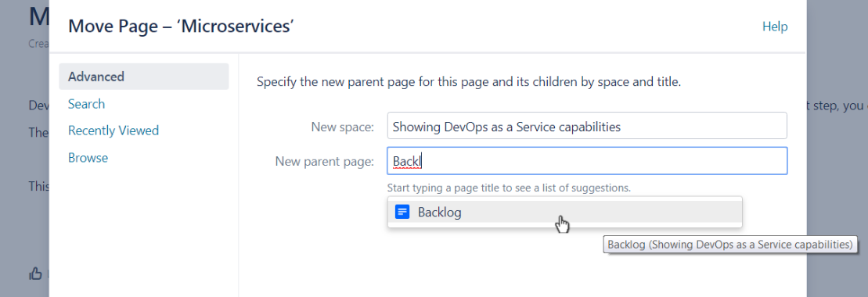The width and height of the screenshot is (868, 297).
Task: Click the Move Page dialog title
Action: [x=181, y=26]
